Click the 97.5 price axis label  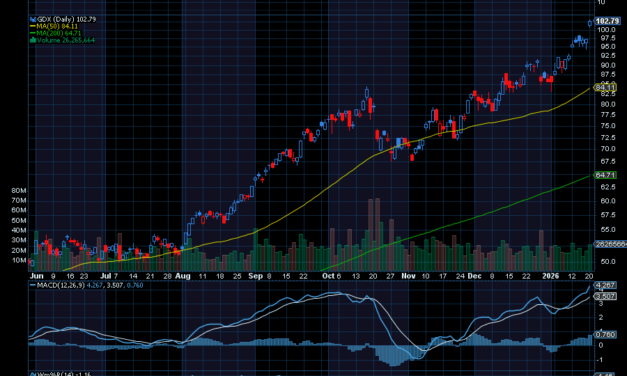608,38
